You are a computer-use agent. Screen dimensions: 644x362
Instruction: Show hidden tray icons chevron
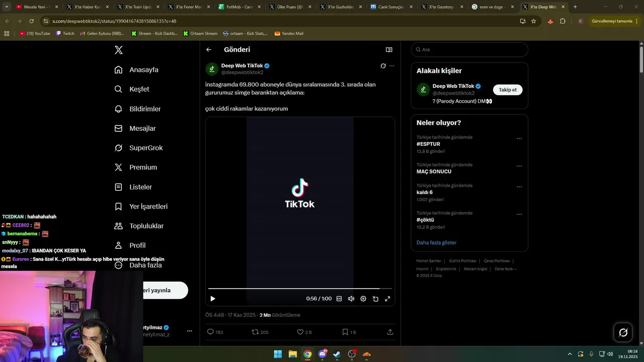click(570, 354)
